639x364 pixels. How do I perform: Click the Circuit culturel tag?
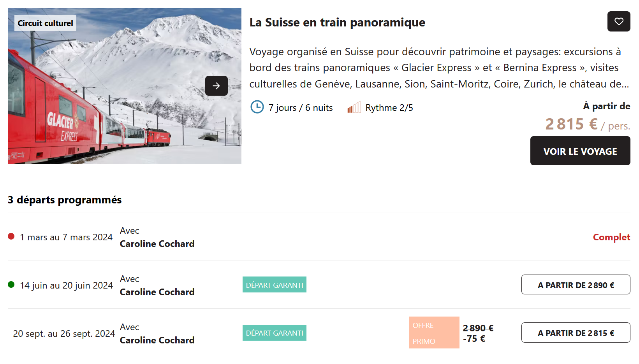pyautogui.click(x=45, y=23)
